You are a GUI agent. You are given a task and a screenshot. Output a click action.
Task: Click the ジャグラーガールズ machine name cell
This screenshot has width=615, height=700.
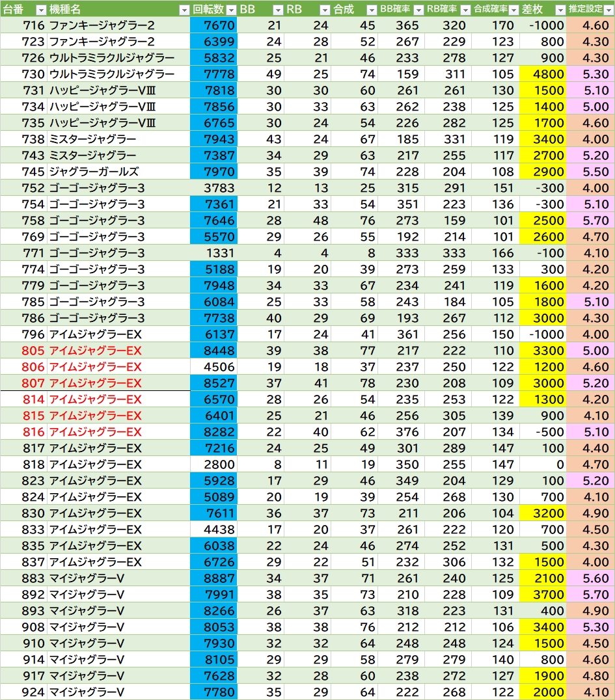(118, 172)
